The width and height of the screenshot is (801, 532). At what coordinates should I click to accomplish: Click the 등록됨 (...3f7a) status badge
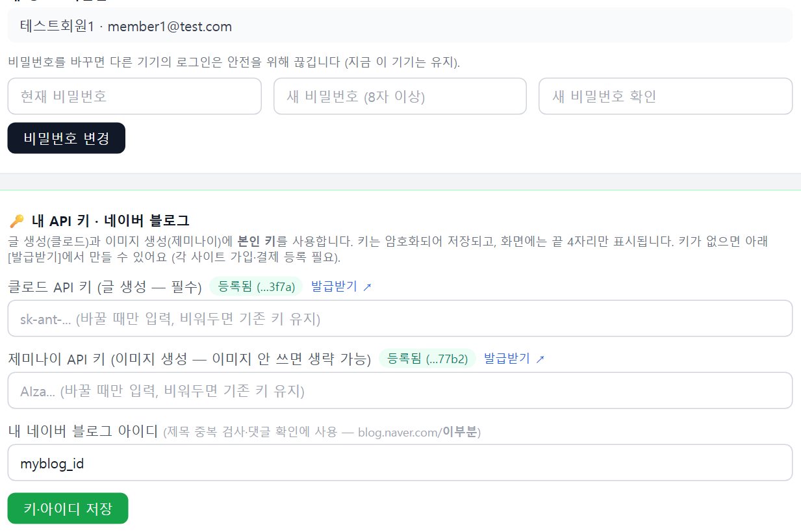point(256,286)
